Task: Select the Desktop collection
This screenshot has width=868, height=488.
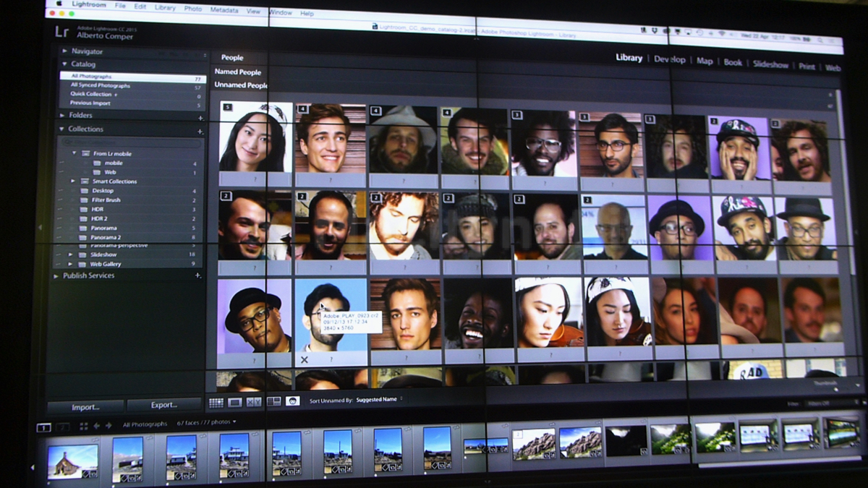Action: 103,190
